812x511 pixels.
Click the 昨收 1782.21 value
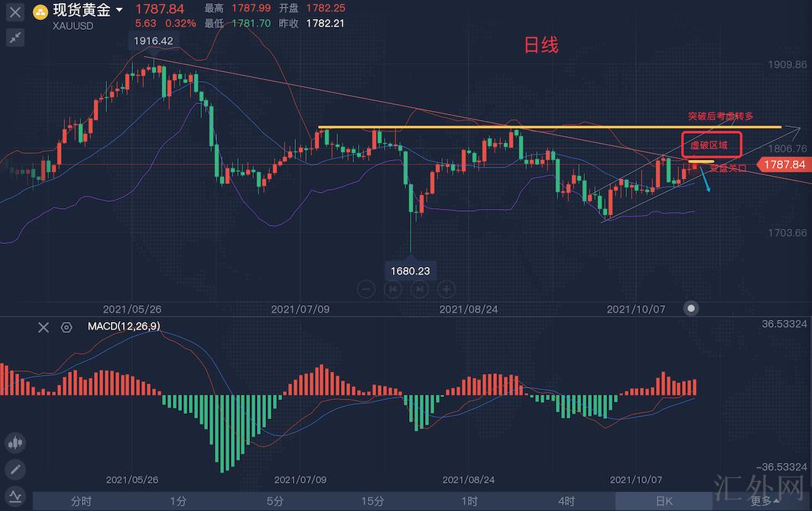[325, 23]
